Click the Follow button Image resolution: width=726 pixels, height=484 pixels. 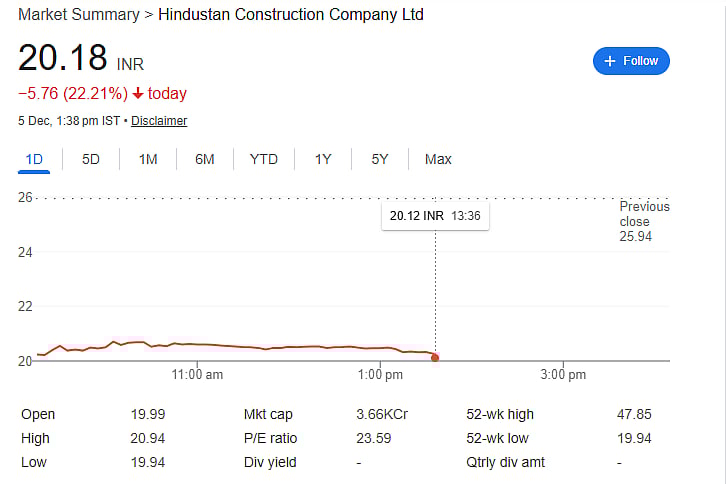coord(631,61)
